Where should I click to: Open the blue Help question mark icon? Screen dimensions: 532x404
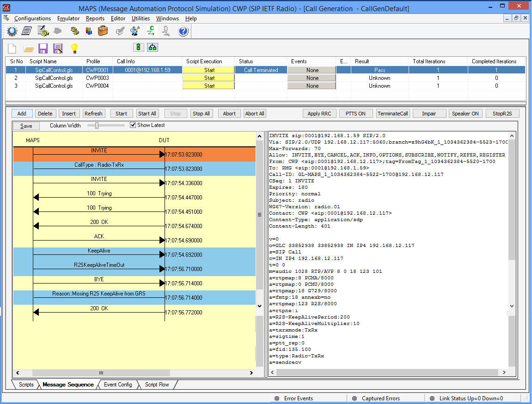point(183,31)
